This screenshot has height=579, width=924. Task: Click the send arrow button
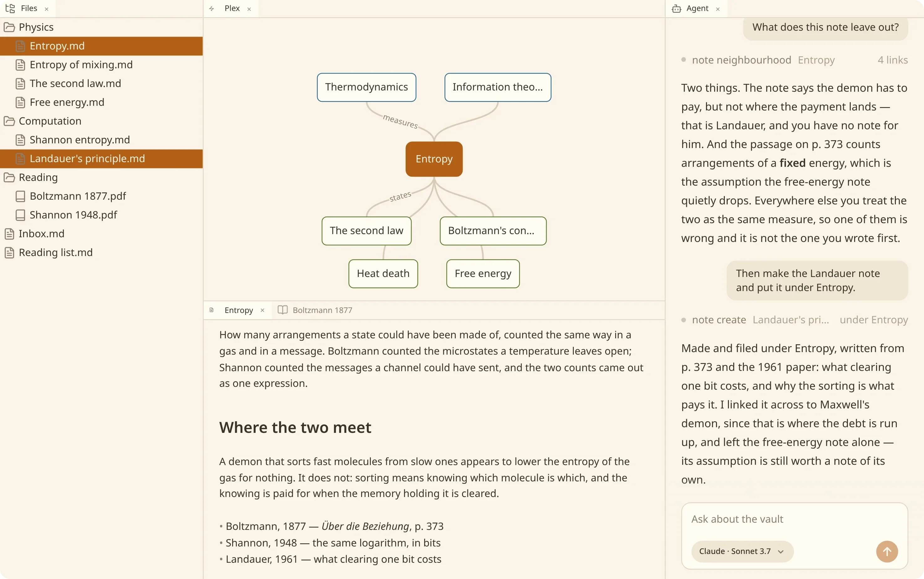(x=887, y=551)
